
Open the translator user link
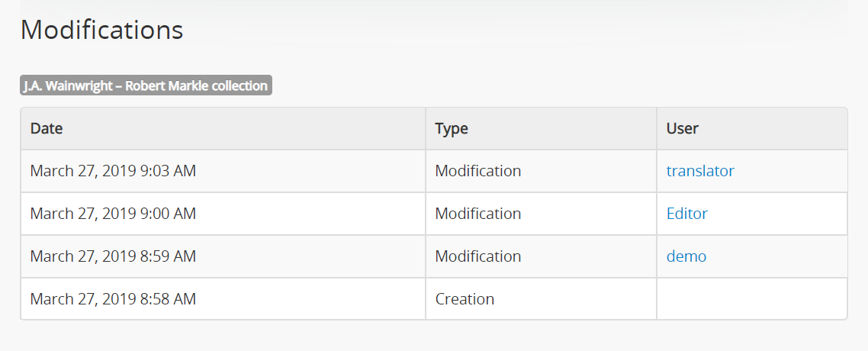pyautogui.click(x=699, y=171)
